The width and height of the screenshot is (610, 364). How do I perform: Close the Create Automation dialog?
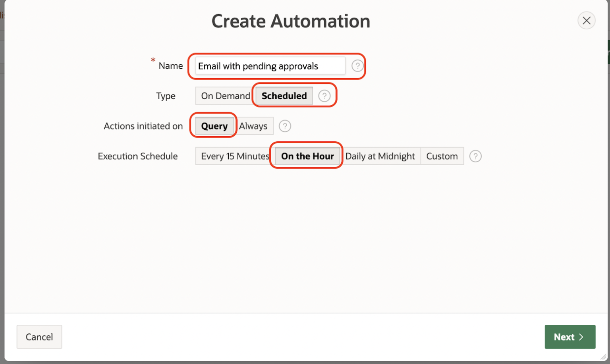click(586, 21)
